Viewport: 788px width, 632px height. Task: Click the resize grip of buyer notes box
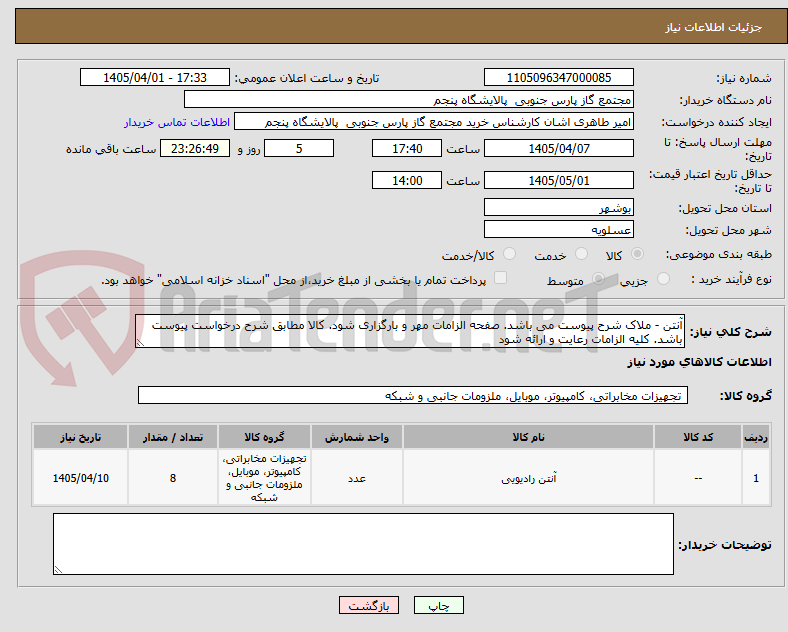[x=58, y=570]
